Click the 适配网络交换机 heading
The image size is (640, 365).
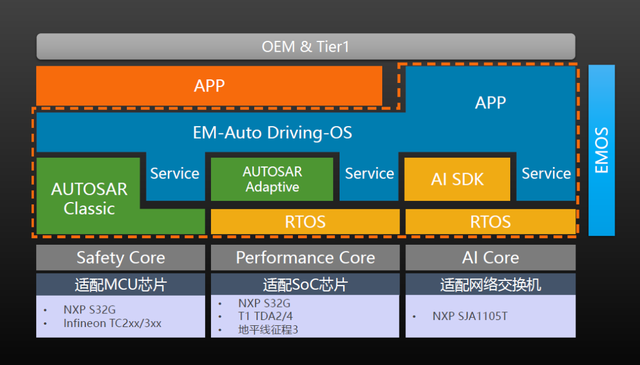pyautogui.click(x=490, y=284)
